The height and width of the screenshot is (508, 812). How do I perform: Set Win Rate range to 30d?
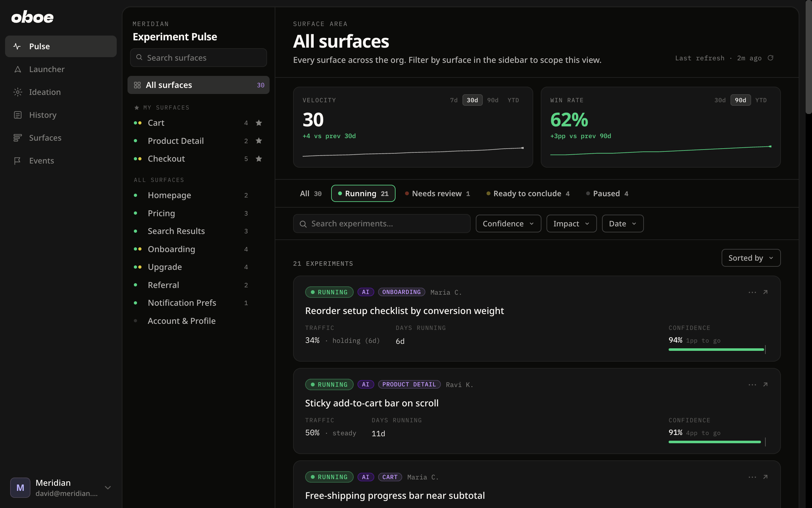(x=720, y=100)
